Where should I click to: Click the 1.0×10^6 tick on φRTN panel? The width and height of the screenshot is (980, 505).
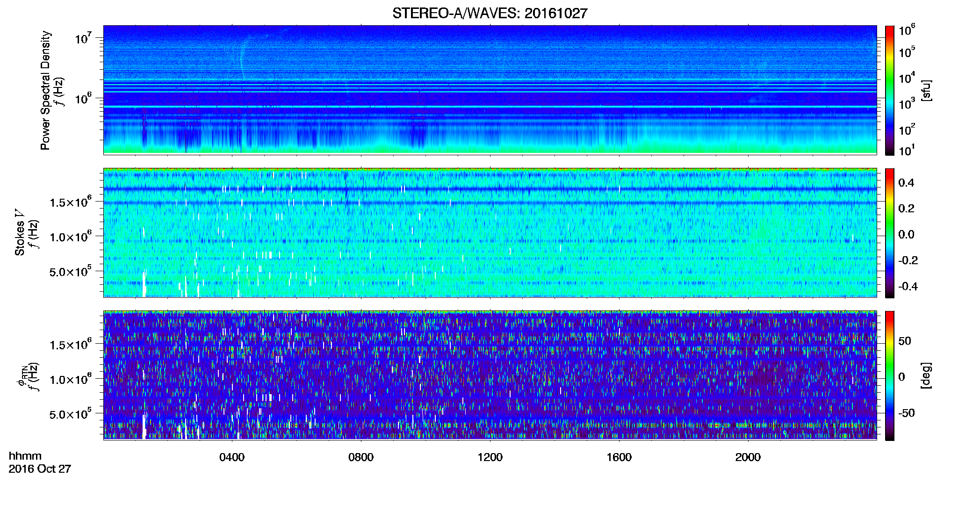70,379
